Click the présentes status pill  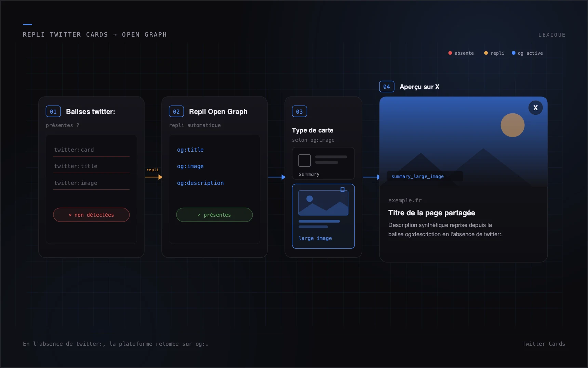click(214, 215)
